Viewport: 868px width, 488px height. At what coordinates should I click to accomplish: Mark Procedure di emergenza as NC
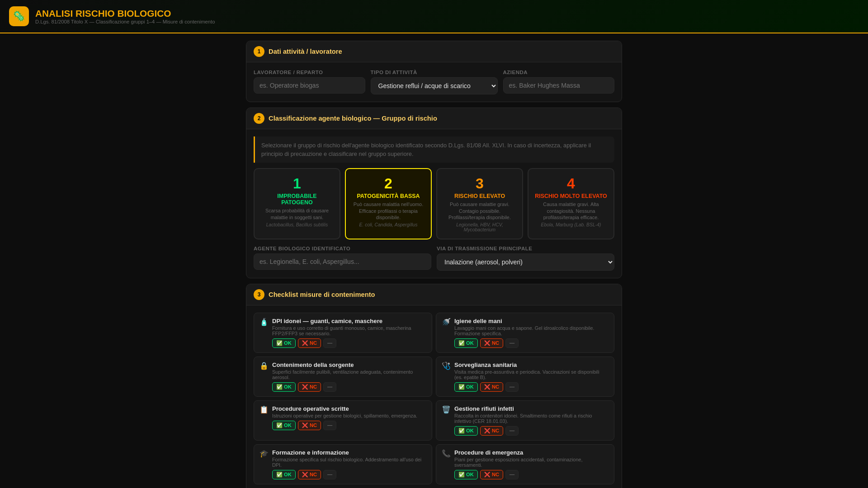pyautogui.click(x=491, y=475)
